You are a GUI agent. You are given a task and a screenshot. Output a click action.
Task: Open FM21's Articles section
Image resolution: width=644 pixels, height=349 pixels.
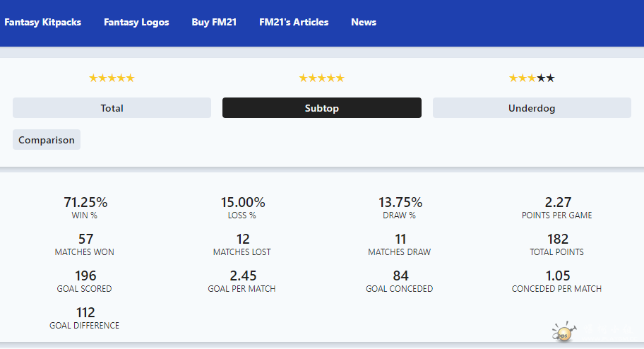pyautogui.click(x=294, y=22)
